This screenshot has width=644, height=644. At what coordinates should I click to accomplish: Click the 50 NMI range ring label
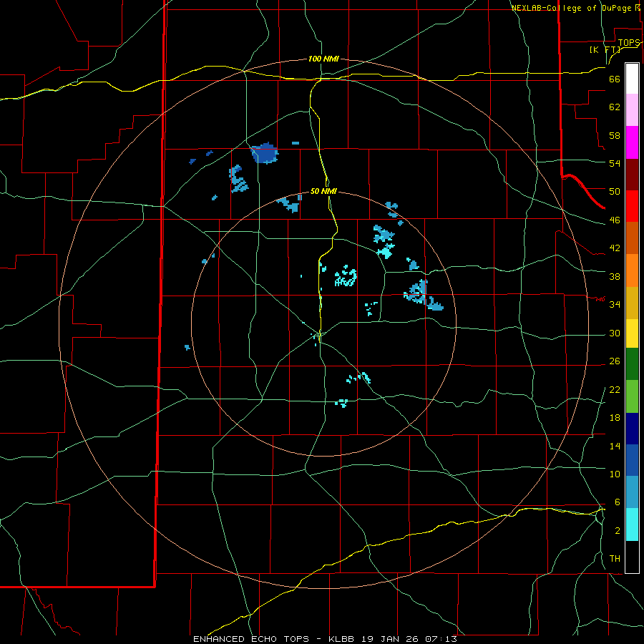click(323, 191)
